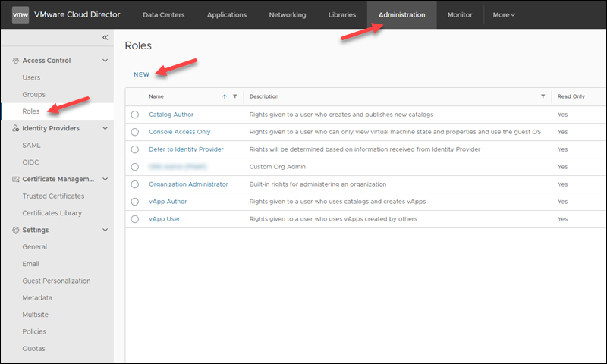Image resolution: width=607 pixels, height=364 pixels.
Task: Go to the Networking tab
Action: coord(288,14)
